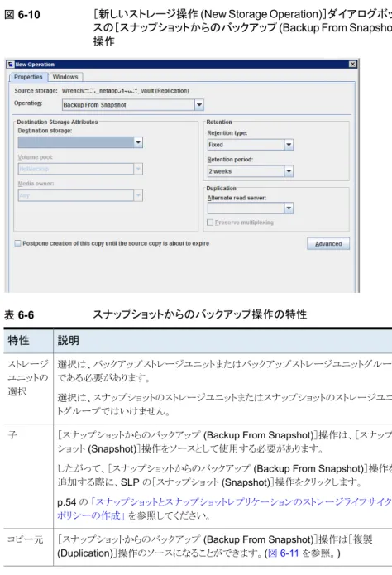Open the Media owner dropdown arrow
Screen dimensions: 392x575
138,195
